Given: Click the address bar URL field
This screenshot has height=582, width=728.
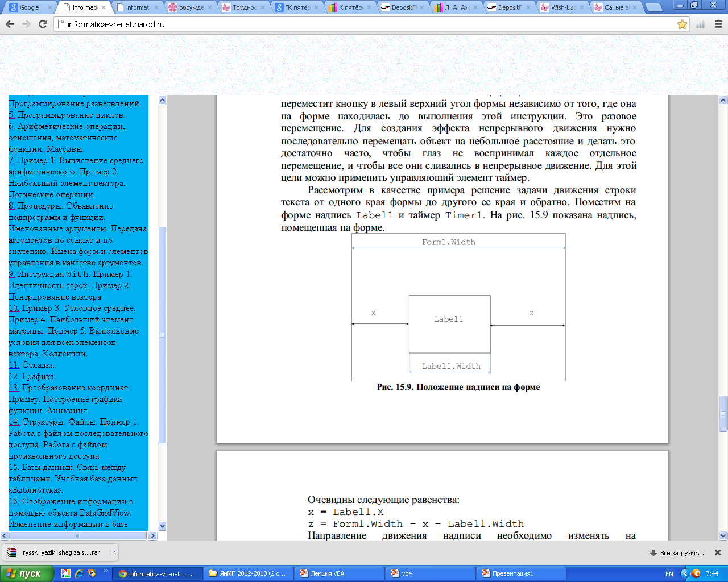Looking at the screenshot, I should (x=364, y=24).
